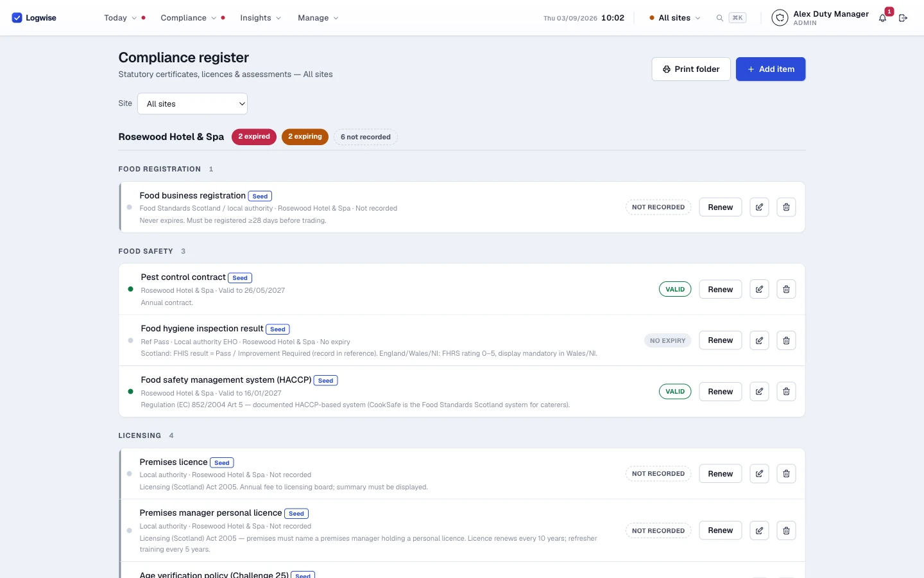Delete Food hygiene inspection result item
Viewport: 924px width, 578px height.
786,340
